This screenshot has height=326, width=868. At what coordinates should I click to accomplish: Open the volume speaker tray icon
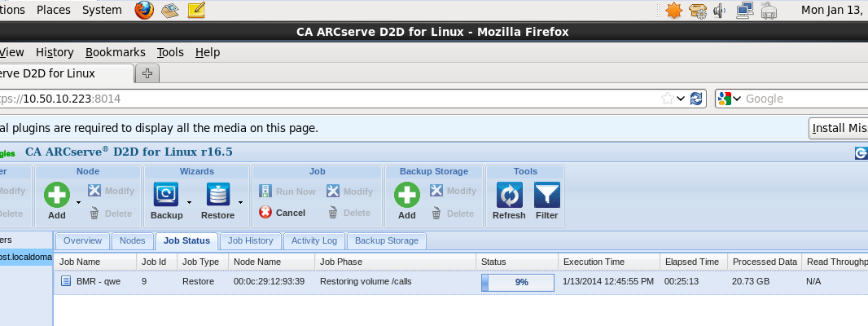pos(720,10)
